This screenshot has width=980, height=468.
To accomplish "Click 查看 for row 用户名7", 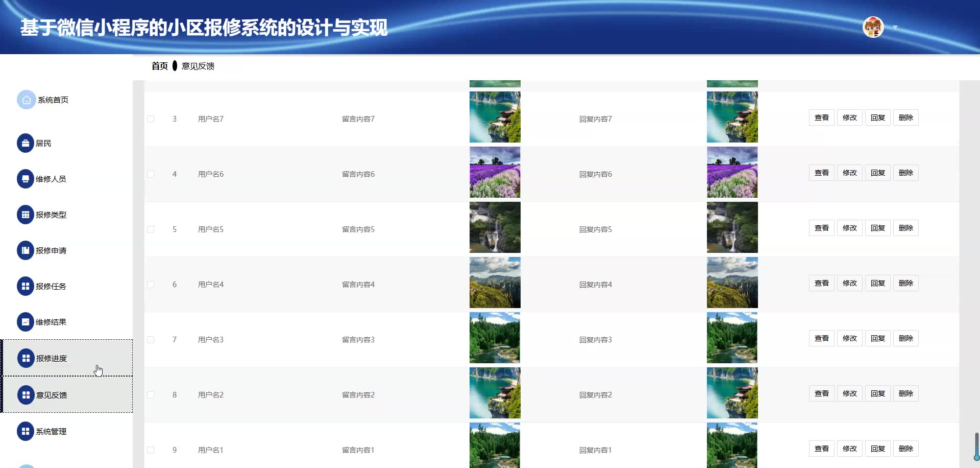I will tap(822, 118).
